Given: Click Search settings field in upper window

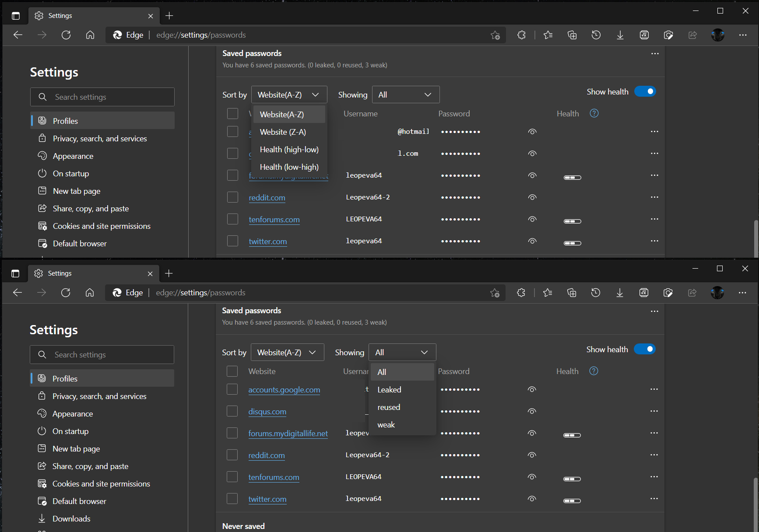Looking at the screenshot, I should click(102, 97).
